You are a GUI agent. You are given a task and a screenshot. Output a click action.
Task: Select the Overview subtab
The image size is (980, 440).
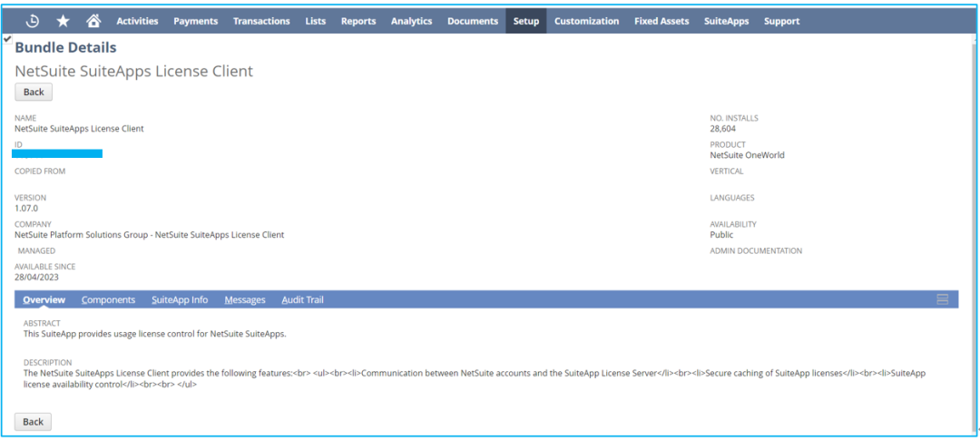pyautogui.click(x=44, y=300)
